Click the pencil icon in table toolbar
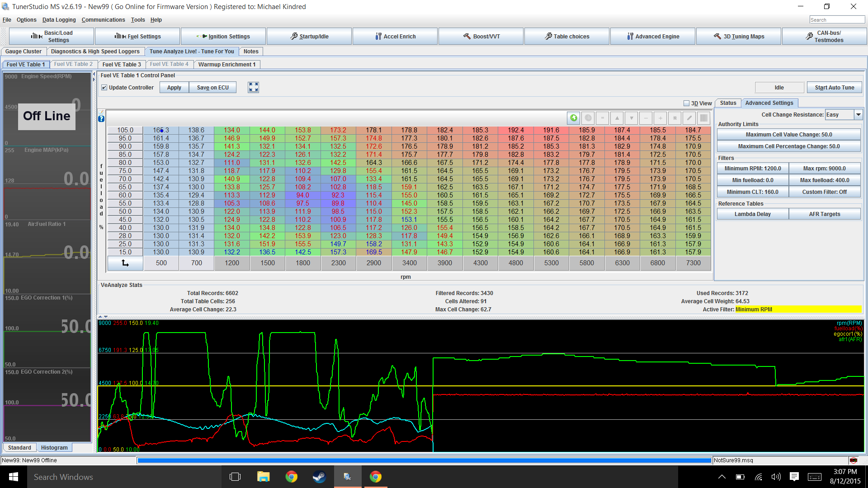This screenshot has height=488, width=868. (x=689, y=118)
